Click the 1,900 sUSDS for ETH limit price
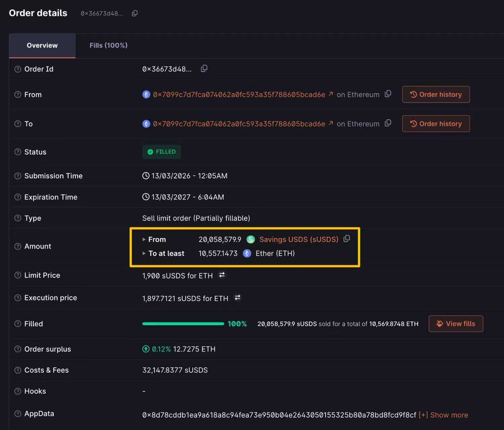 tap(178, 275)
